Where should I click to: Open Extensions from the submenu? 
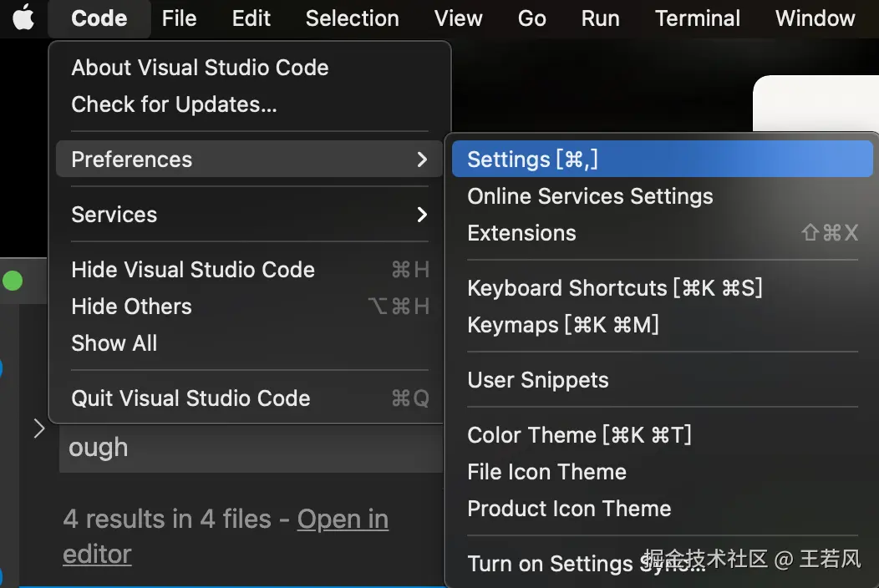tap(522, 233)
